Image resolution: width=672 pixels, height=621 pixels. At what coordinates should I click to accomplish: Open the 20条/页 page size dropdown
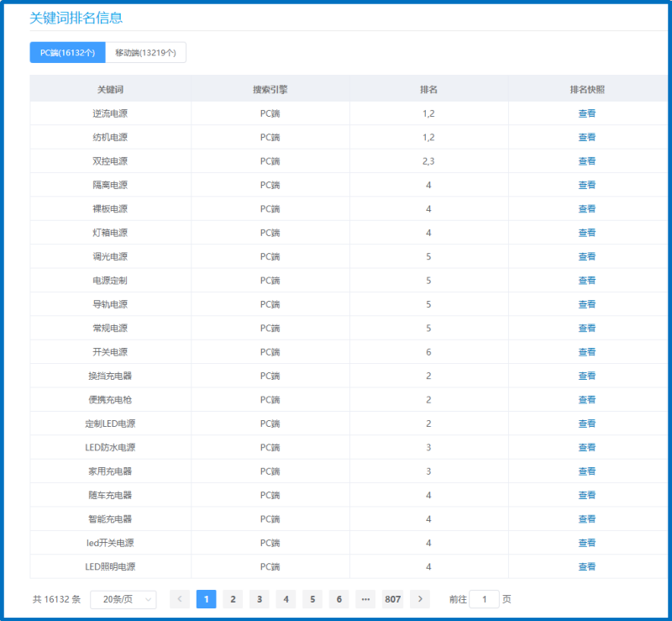pos(123,599)
